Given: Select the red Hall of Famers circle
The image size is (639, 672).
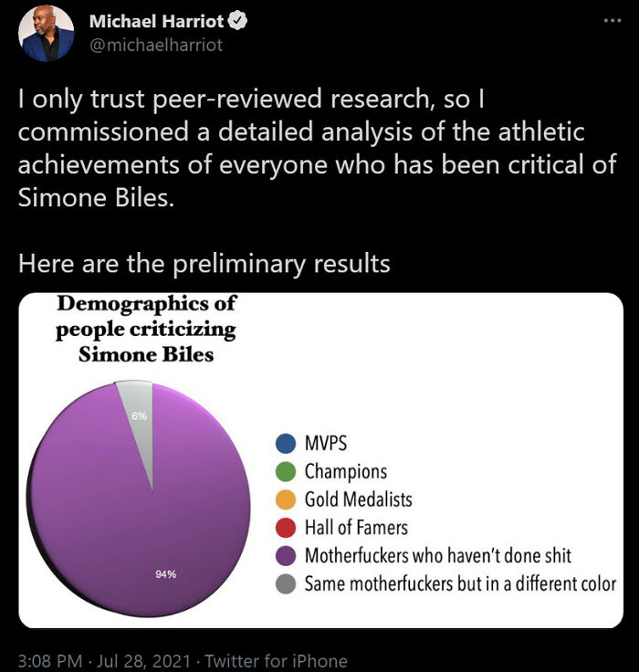Looking at the screenshot, I should click(286, 527).
